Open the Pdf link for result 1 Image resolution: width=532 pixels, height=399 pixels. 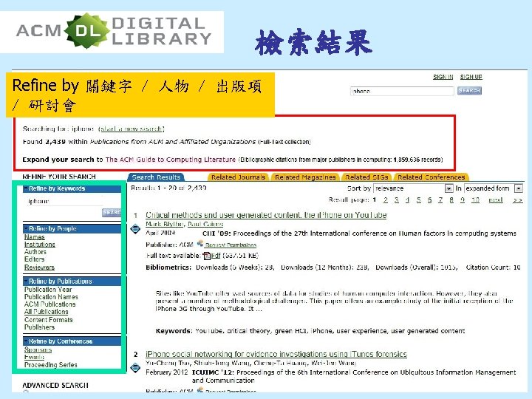[x=216, y=256]
